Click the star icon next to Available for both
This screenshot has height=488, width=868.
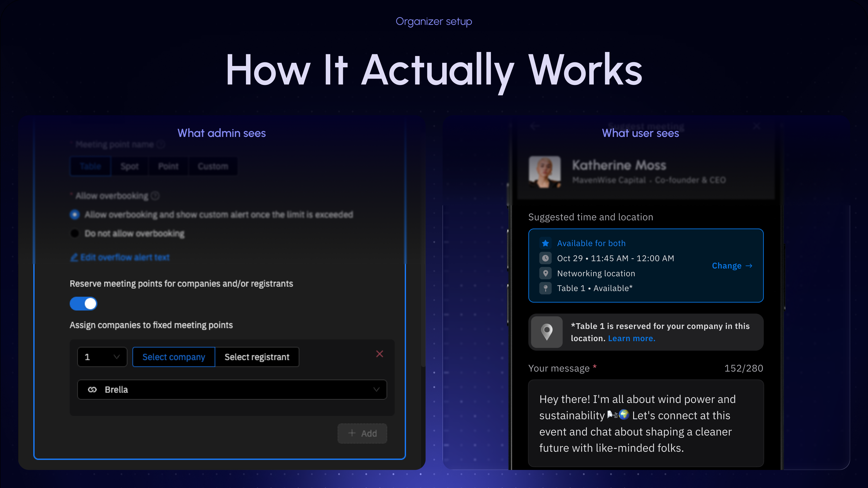[x=545, y=243]
